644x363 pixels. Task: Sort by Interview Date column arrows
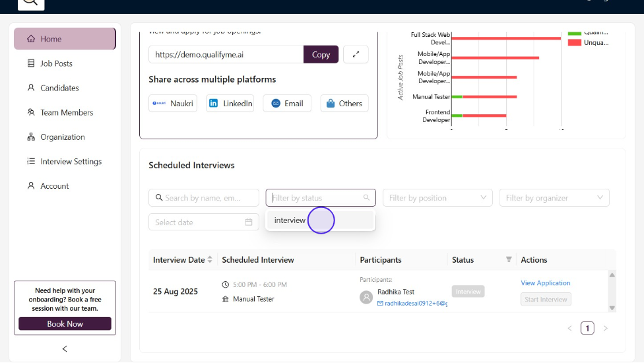(210, 260)
